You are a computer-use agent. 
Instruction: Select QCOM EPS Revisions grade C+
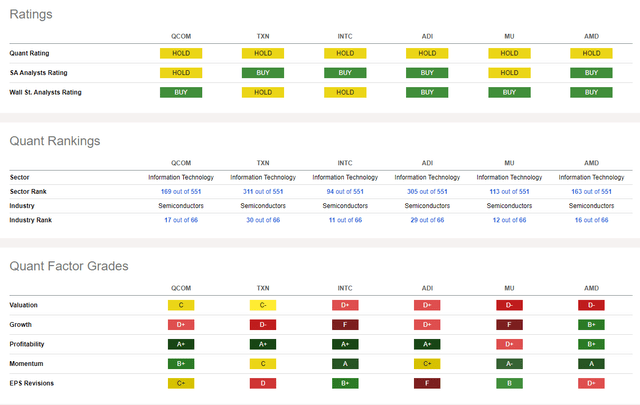[181, 383]
